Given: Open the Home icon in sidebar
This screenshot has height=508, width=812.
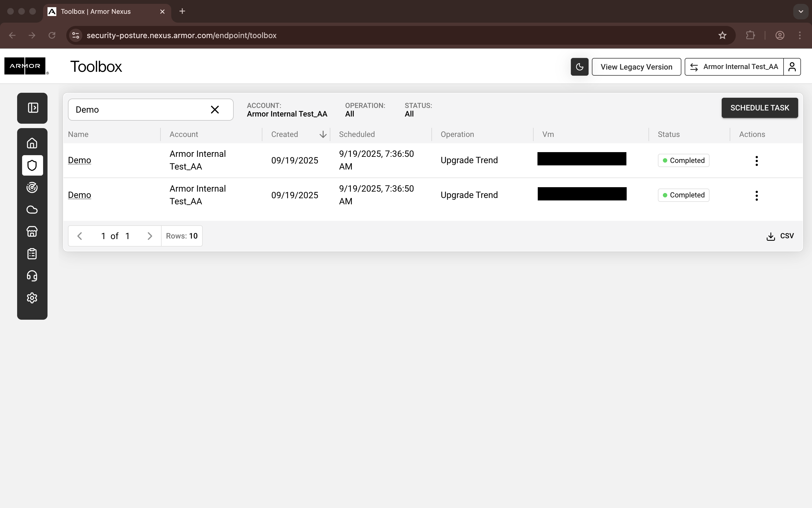Looking at the screenshot, I should coord(32,143).
